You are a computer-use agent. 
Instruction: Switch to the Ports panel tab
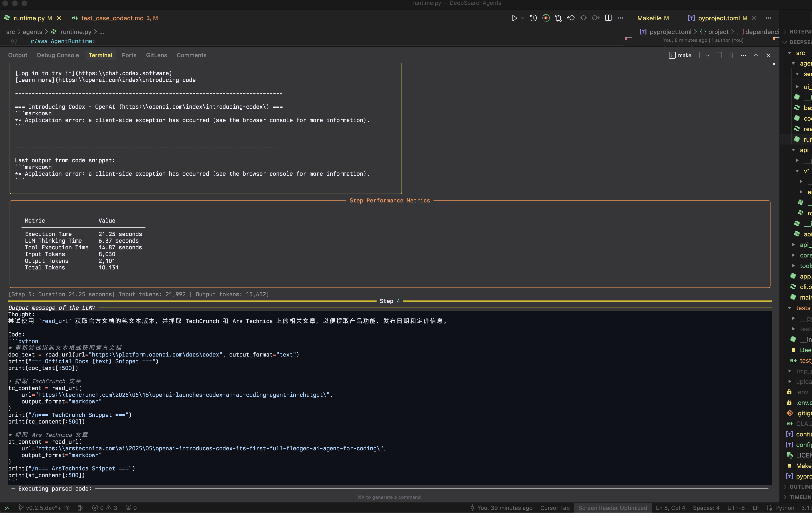point(129,55)
